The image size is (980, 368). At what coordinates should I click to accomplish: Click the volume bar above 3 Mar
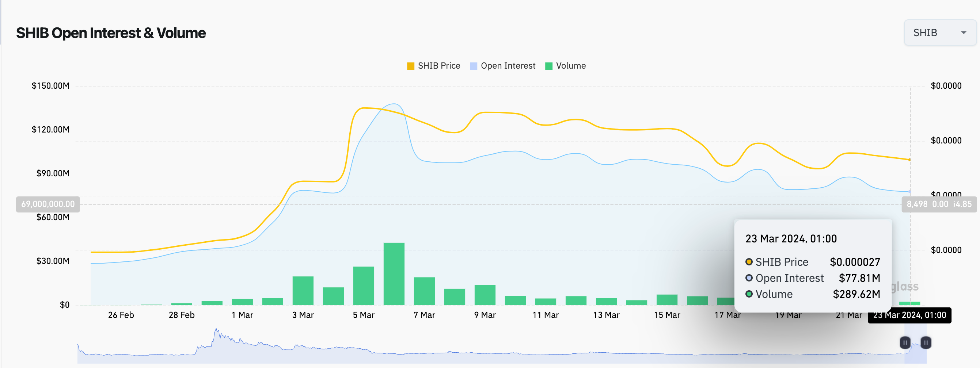pyautogui.click(x=303, y=291)
